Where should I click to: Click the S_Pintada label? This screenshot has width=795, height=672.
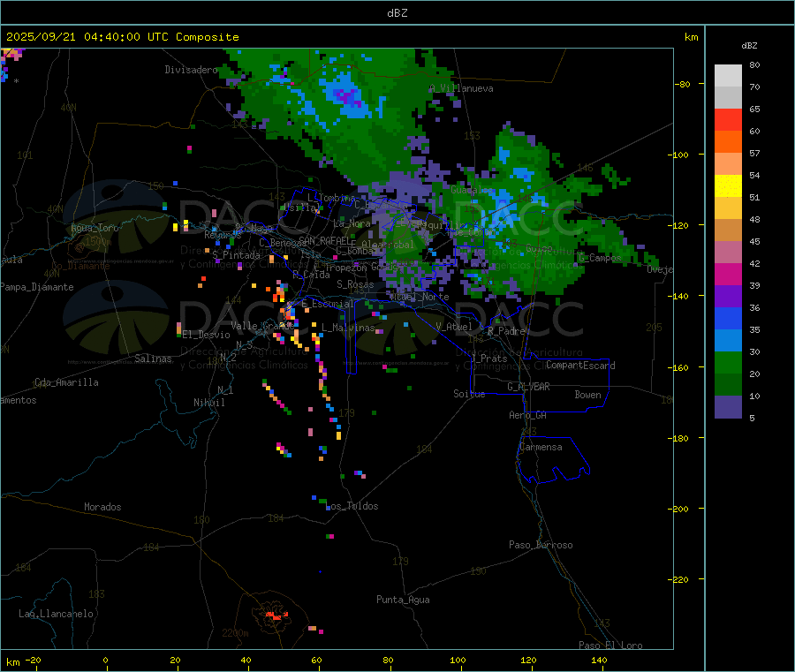pyautogui.click(x=236, y=255)
